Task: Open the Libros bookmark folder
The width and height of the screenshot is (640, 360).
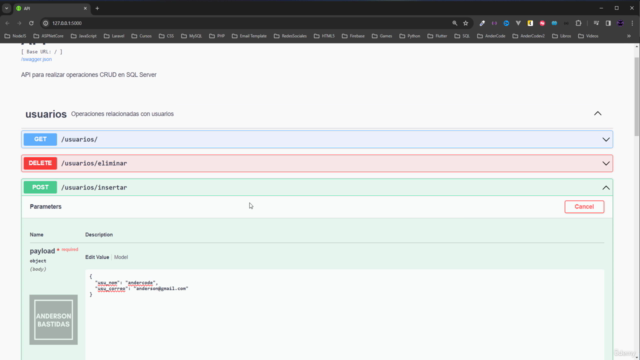Action: 561,36
